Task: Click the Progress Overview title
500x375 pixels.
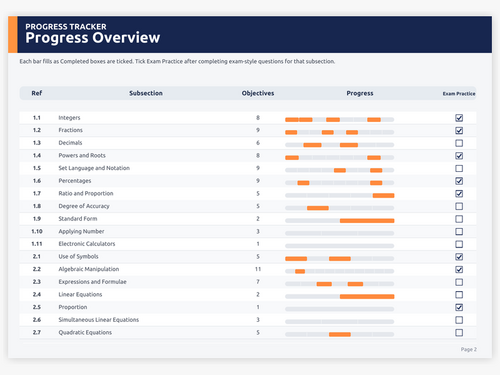Action: pos(93,38)
